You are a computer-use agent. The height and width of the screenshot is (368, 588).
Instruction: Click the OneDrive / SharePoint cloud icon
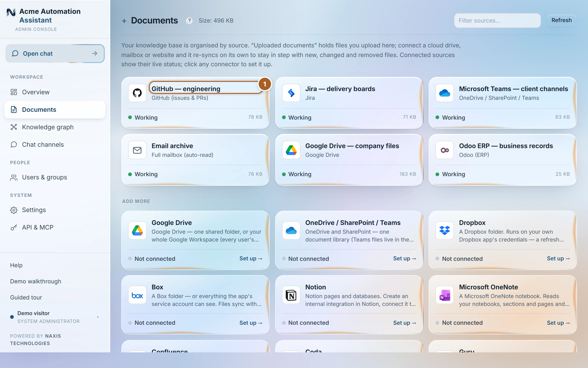[x=291, y=230]
